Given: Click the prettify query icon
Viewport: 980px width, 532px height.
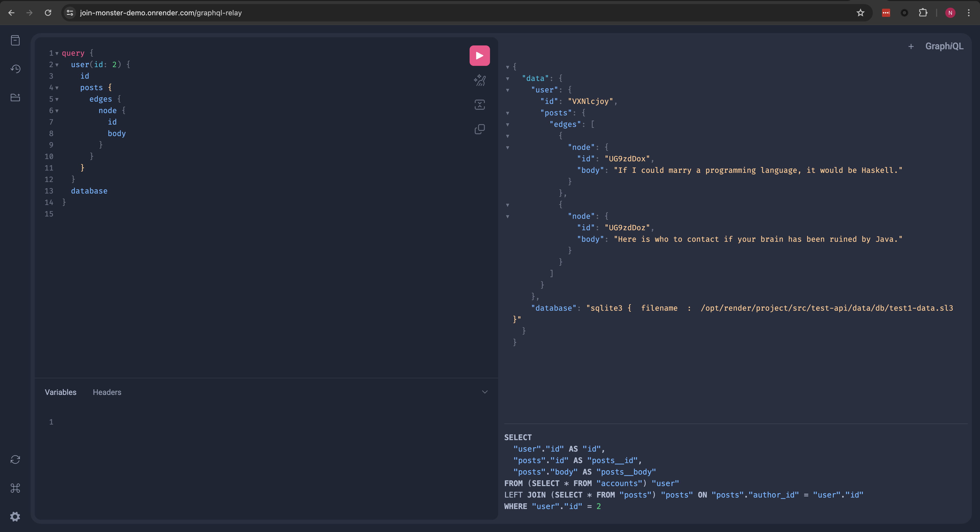Looking at the screenshot, I should [479, 80].
